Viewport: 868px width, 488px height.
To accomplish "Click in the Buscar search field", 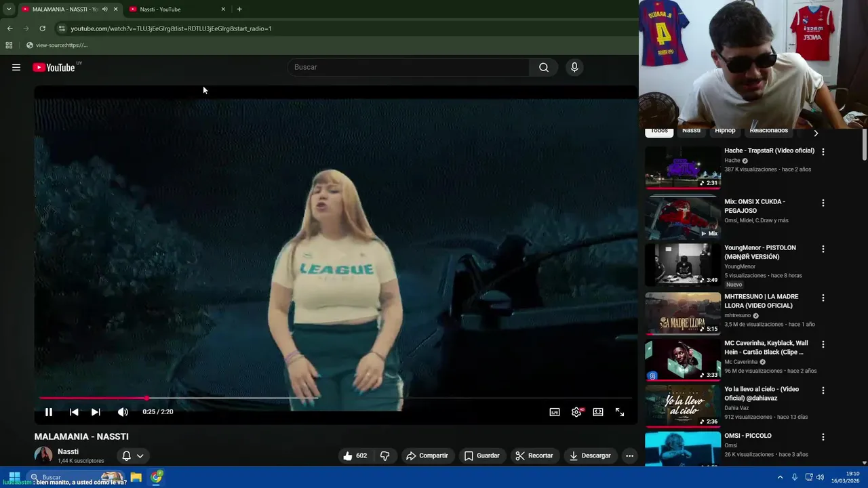I will [408, 67].
